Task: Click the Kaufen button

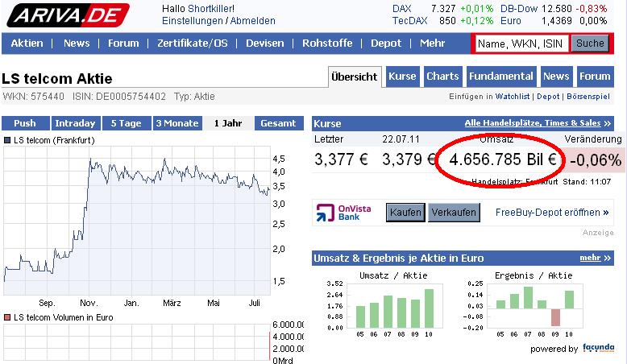Action: tap(405, 212)
